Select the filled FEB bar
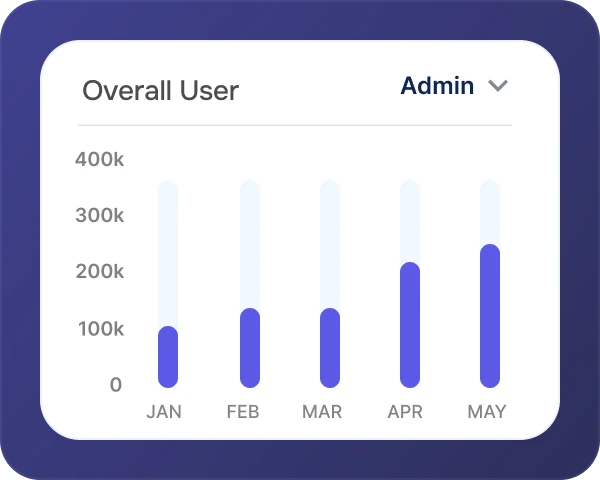 click(x=249, y=348)
